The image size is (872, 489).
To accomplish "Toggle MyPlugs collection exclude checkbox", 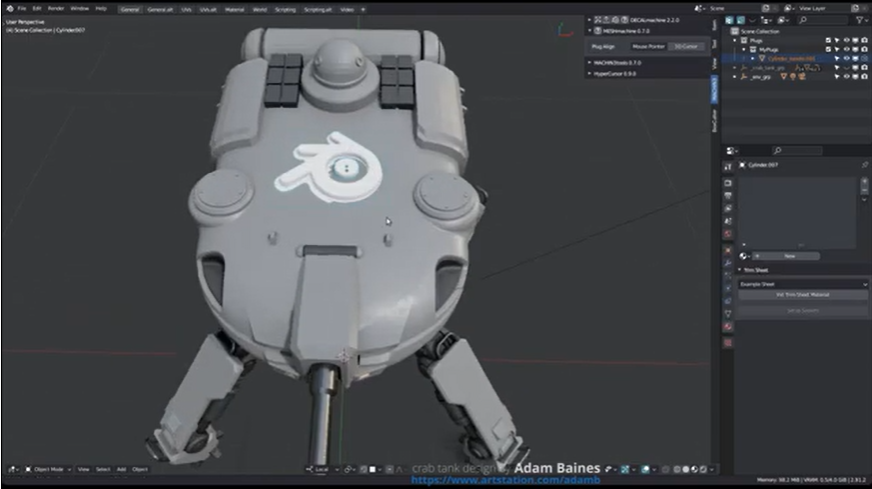I will pyautogui.click(x=828, y=50).
